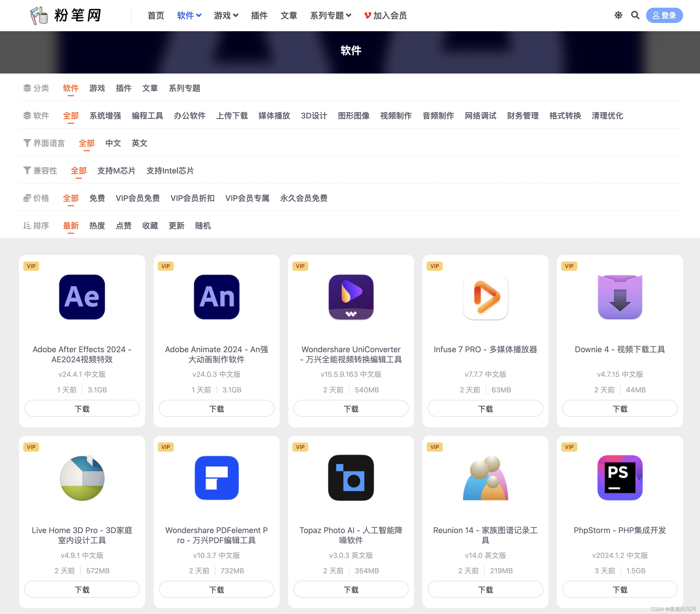Click the Wondershare PDFelement Pro icon
The image size is (700, 614).
point(217,478)
